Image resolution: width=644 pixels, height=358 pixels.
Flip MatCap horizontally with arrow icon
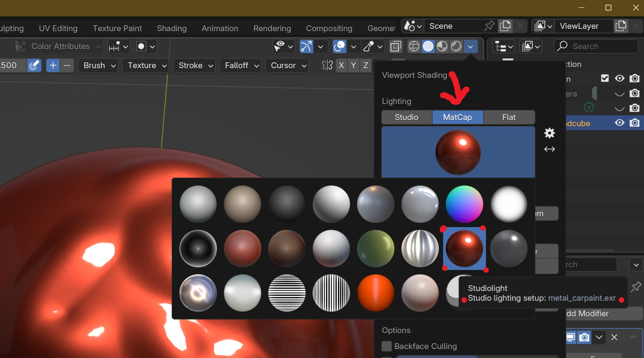tap(549, 149)
